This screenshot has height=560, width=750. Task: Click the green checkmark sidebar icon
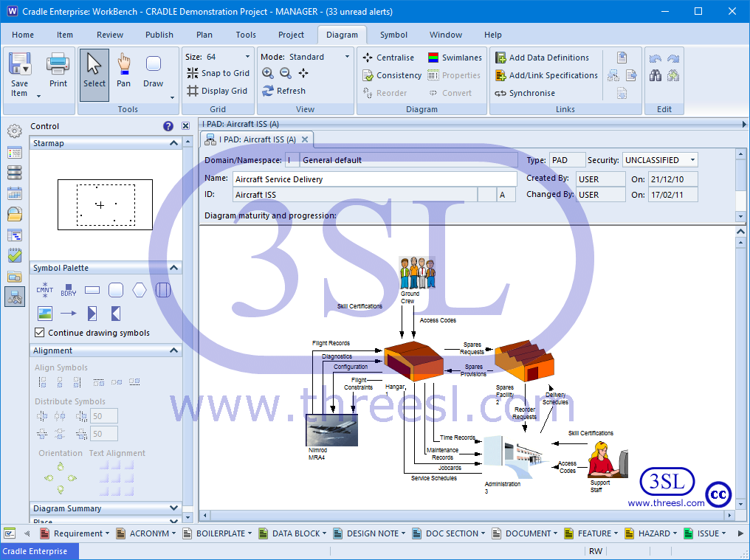click(x=15, y=255)
